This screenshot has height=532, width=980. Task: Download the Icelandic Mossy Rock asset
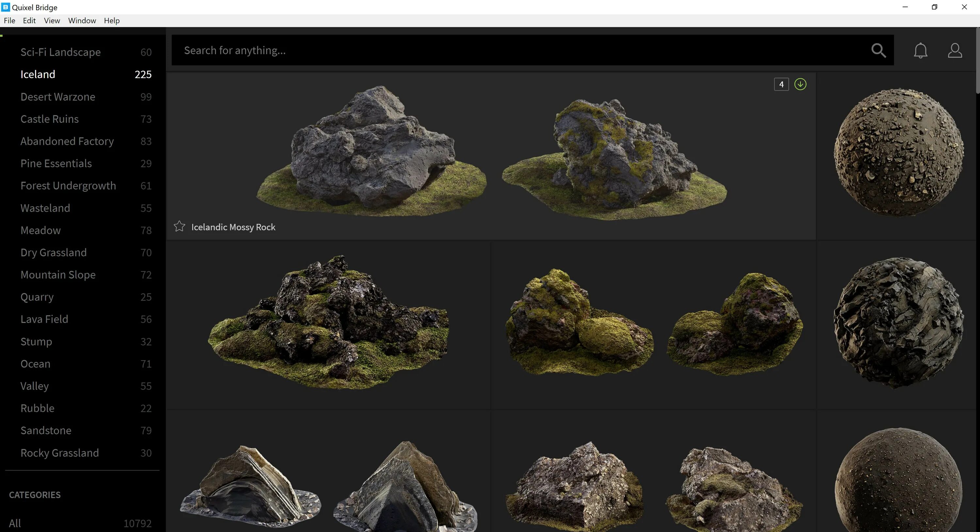tap(800, 84)
